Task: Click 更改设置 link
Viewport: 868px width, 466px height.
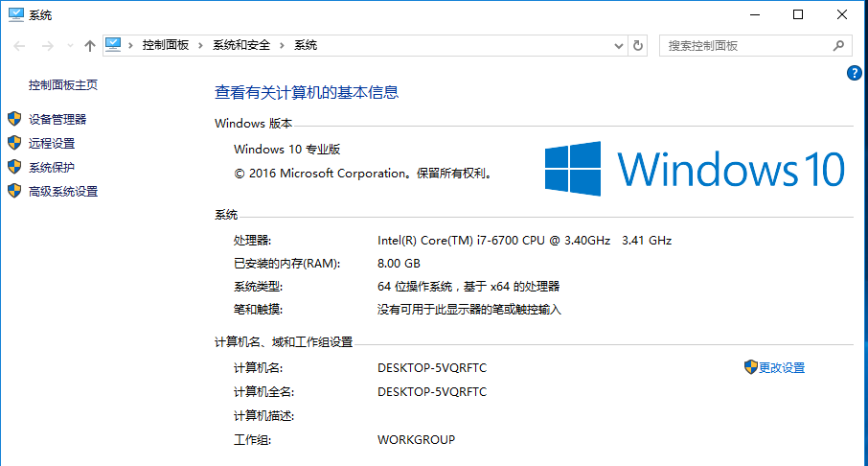Action: (782, 368)
